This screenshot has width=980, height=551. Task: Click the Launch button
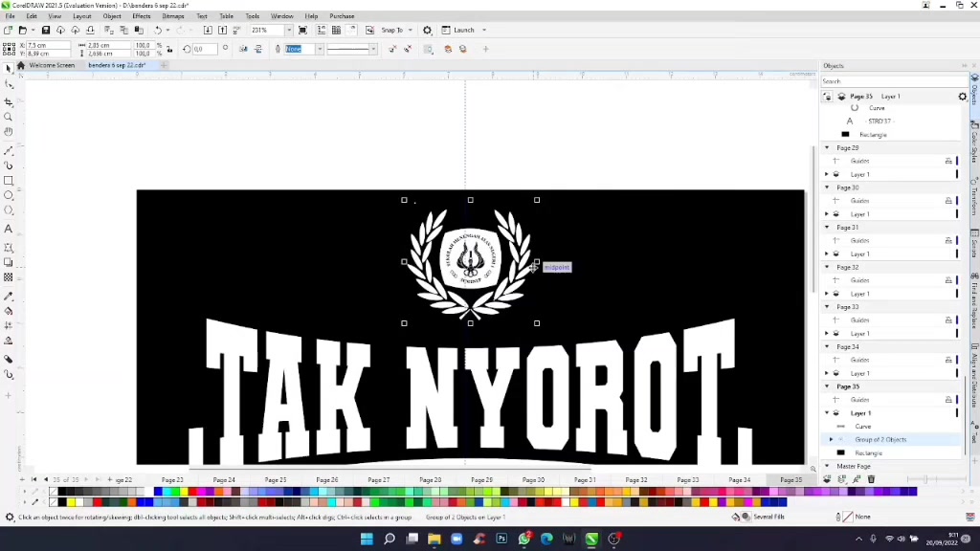tap(458, 30)
